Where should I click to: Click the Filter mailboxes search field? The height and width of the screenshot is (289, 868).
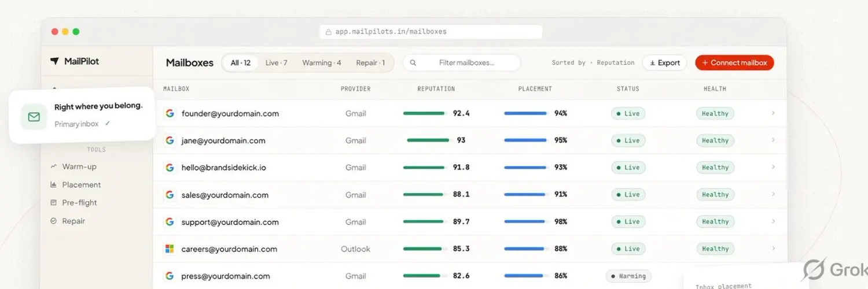point(462,63)
